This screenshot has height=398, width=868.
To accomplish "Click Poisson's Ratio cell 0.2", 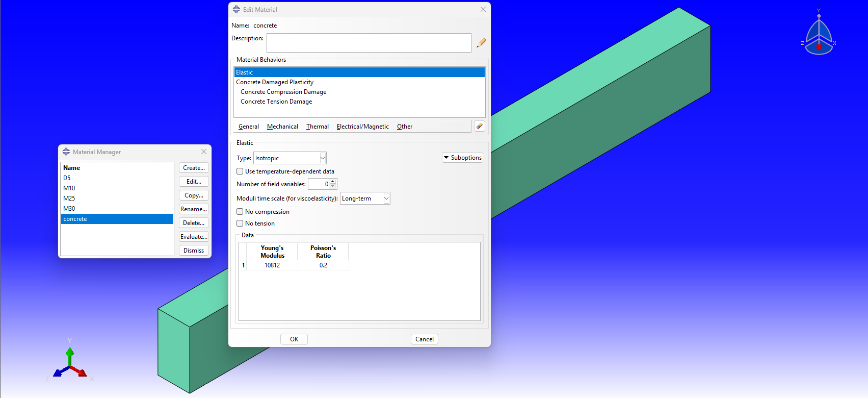I will pyautogui.click(x=323, y=265).
